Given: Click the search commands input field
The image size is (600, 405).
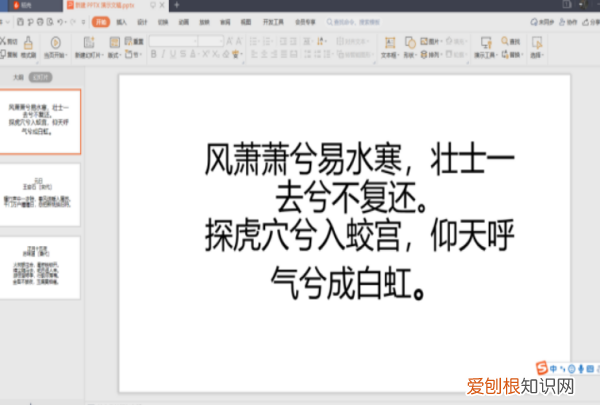Looking at the screenshot, I should (x=353, y=22).
